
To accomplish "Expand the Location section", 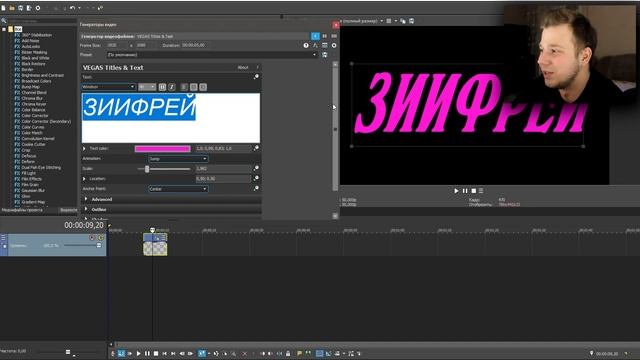I will click(x=84, y=178).
